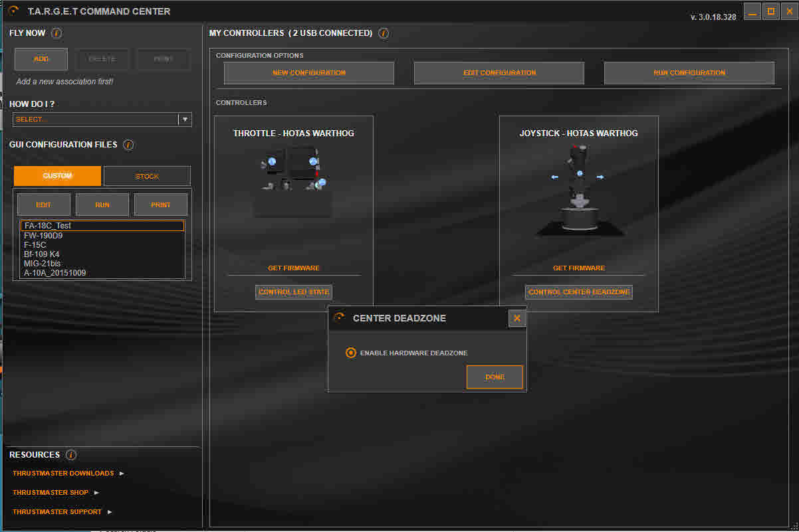The width and height of the screenshot is (799, 532).
Task: Click Edit Configuration button
Action: [x=499, y=73]
